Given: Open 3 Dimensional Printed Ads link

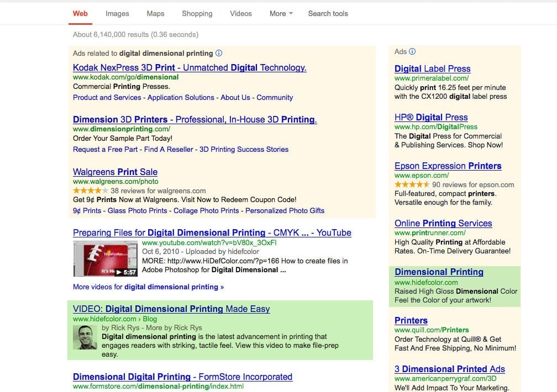Looking at the screenshot, I should pyautogui.click(x=449, y=369).
